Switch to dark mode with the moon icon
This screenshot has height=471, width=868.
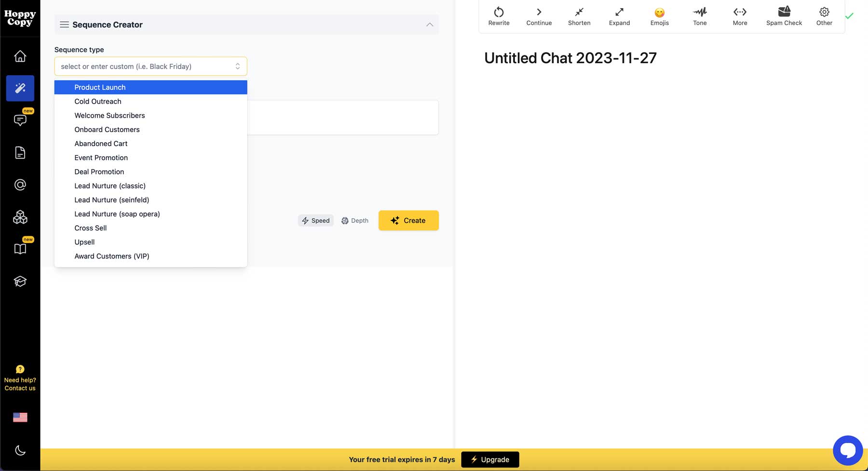coord(20,450)
